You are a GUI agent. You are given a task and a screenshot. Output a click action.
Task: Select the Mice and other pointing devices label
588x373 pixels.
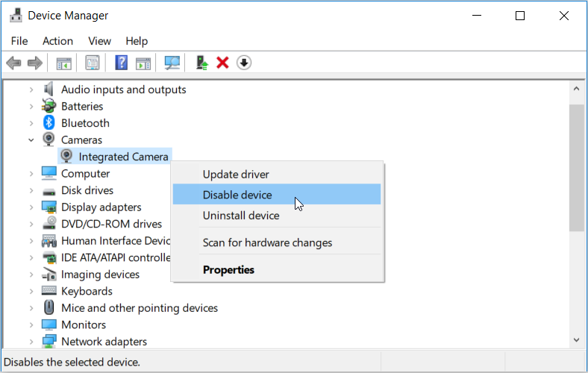pyautogui.click(x=140, y=308)
